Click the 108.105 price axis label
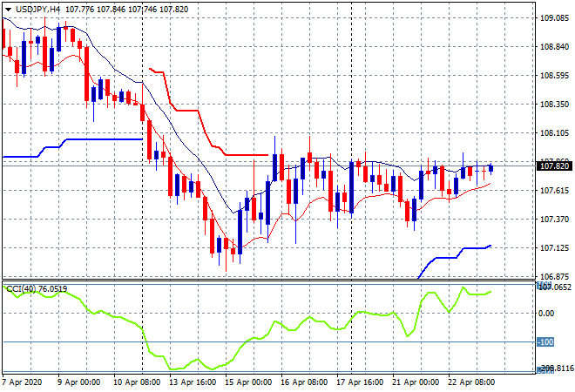Viewport: 575px width, 392px height. 555,133
